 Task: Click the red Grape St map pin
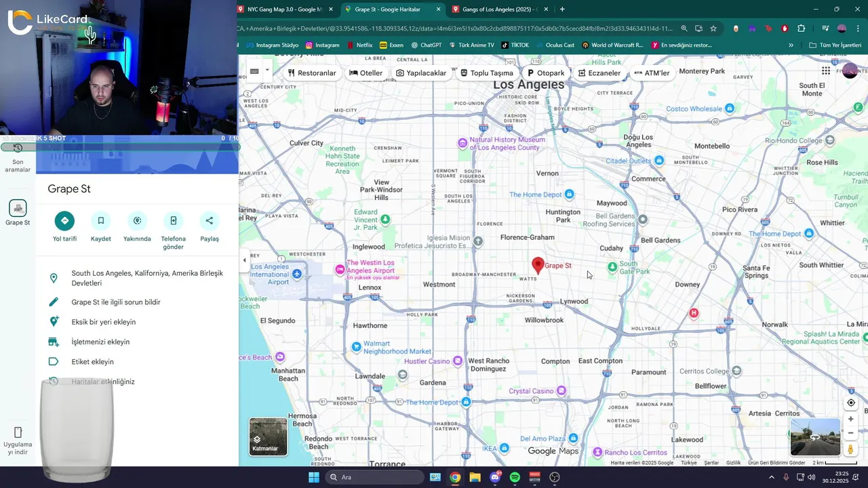click(538, 265)
